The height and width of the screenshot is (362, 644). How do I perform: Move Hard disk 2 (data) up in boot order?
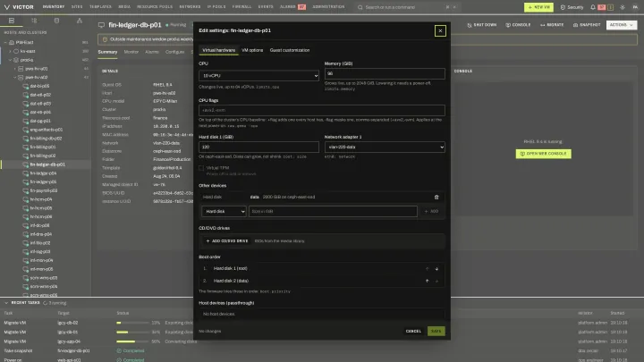428,282
